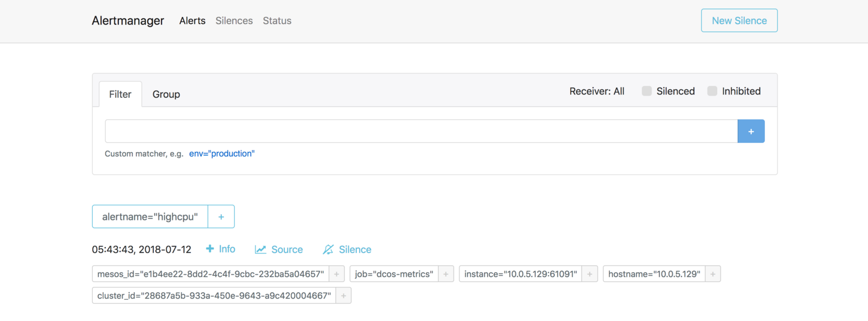This screenshot has height=321, width=868.
Task: Go to the Status page
Action: click(277, 21)
